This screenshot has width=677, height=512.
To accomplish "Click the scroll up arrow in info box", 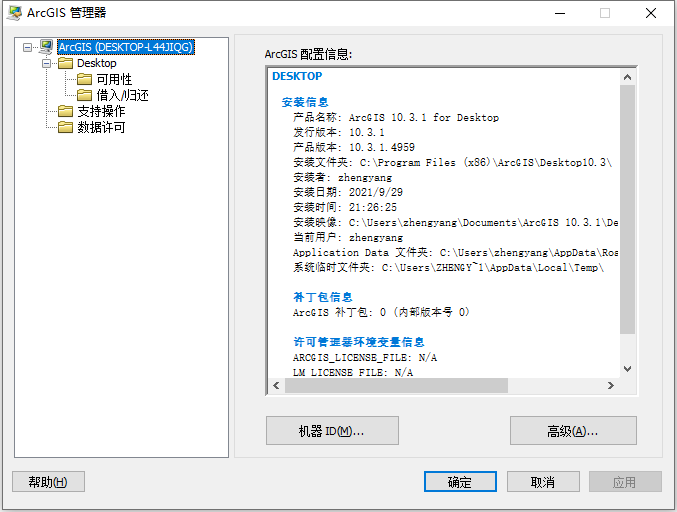I will [x=627, y=77].
